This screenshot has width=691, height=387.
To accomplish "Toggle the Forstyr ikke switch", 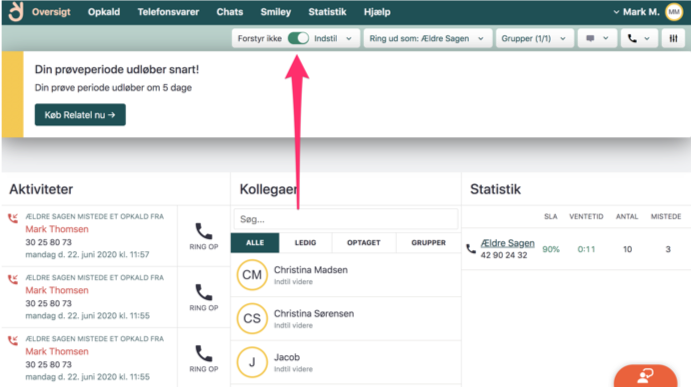I will point(298,38).
